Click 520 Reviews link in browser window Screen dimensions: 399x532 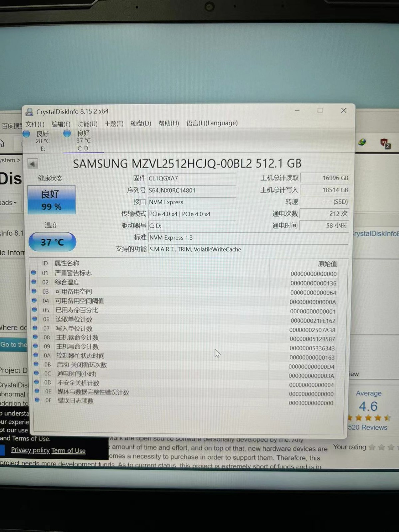coord(367,428)
